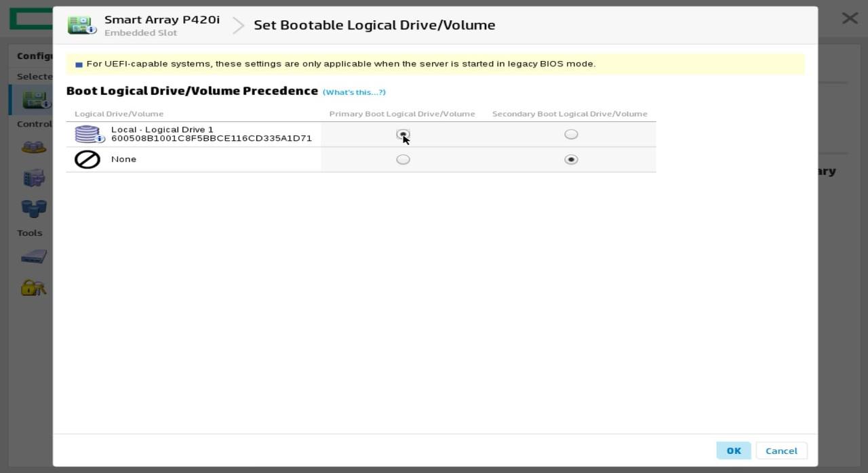Screen dimensions: 868x473
Task: Click the padlock and keys icon under Tools
Action: tap(33, 287)
